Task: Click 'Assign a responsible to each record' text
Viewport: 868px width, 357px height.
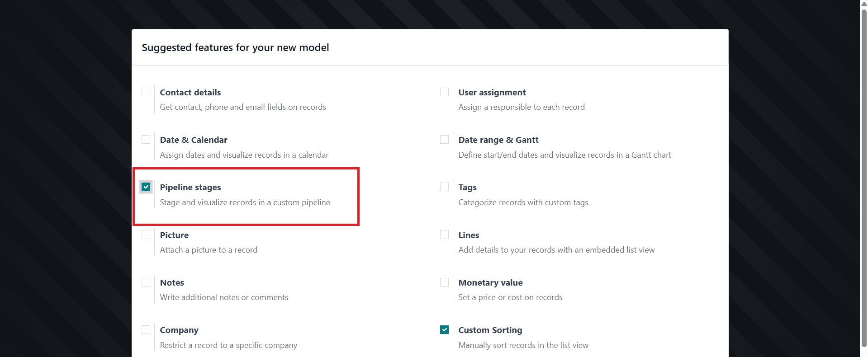Action: (521, 107)
